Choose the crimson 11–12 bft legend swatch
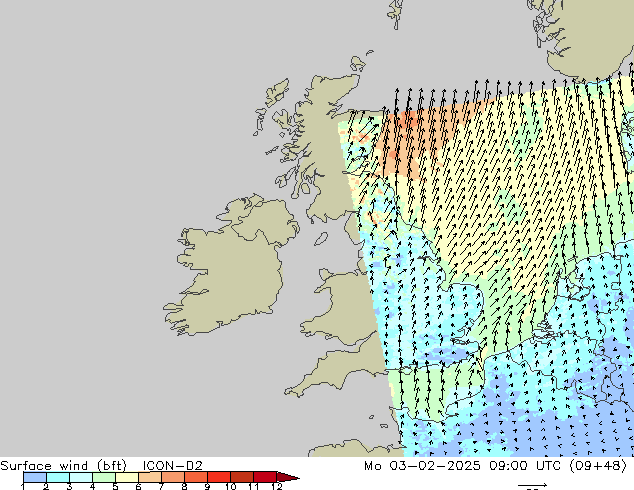This screenshot has width=634, height=490. pyautogui.click(x=265, y=477)
